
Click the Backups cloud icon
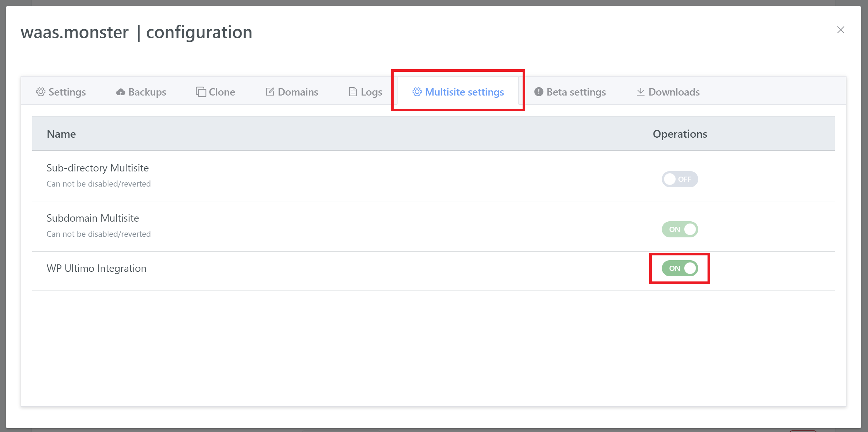pyautogui.click(x=121, y=92)
